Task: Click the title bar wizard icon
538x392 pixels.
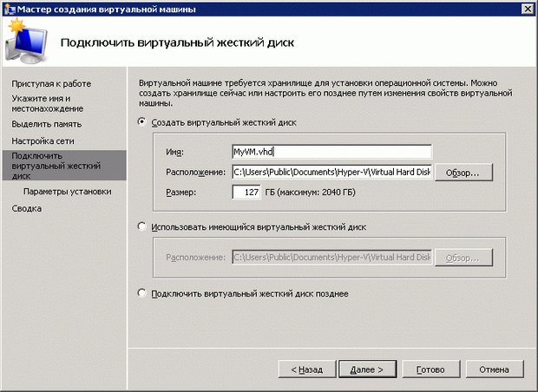Action: 9,9
